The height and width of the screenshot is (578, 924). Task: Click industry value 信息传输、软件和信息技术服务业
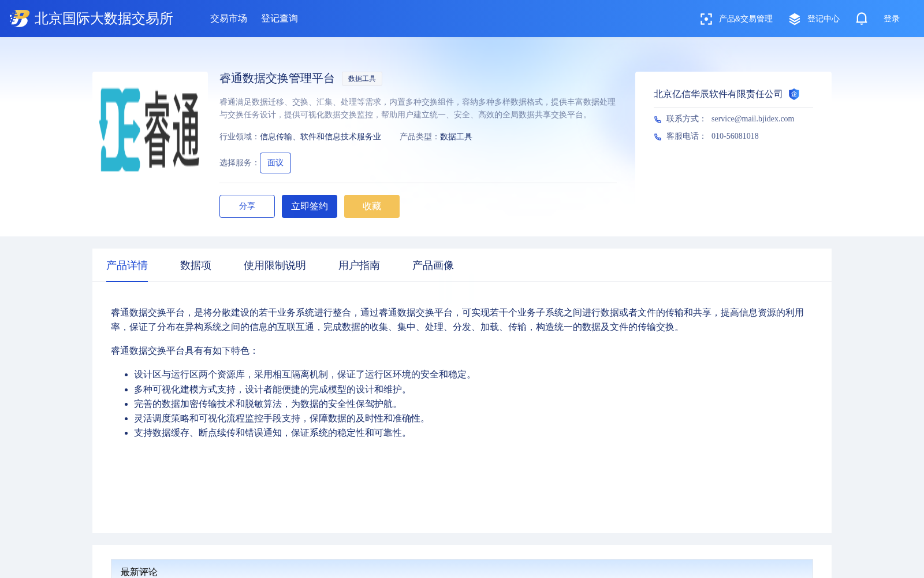(321, 137)
